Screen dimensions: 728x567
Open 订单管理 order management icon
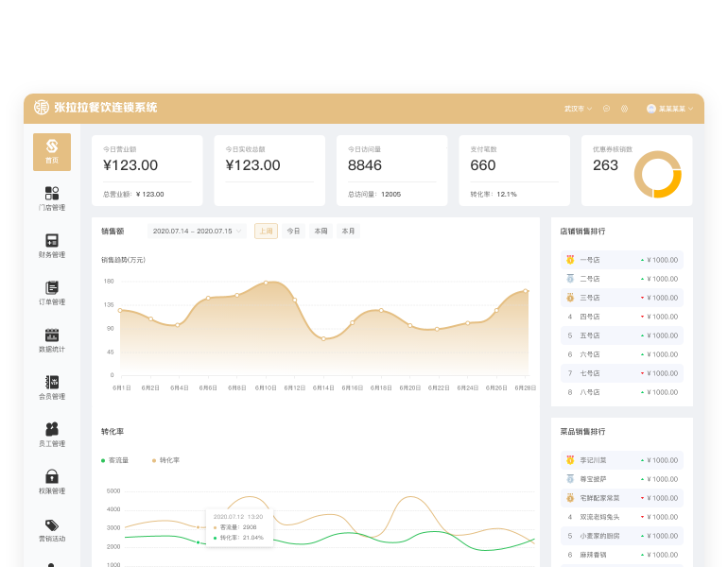52,293
